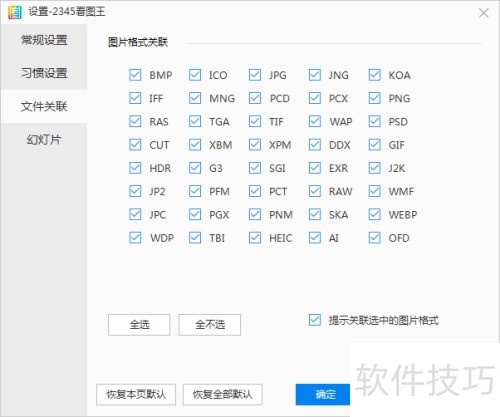
Task: Toggle the TIF format checkbox
Action: (x=255, y=121)
